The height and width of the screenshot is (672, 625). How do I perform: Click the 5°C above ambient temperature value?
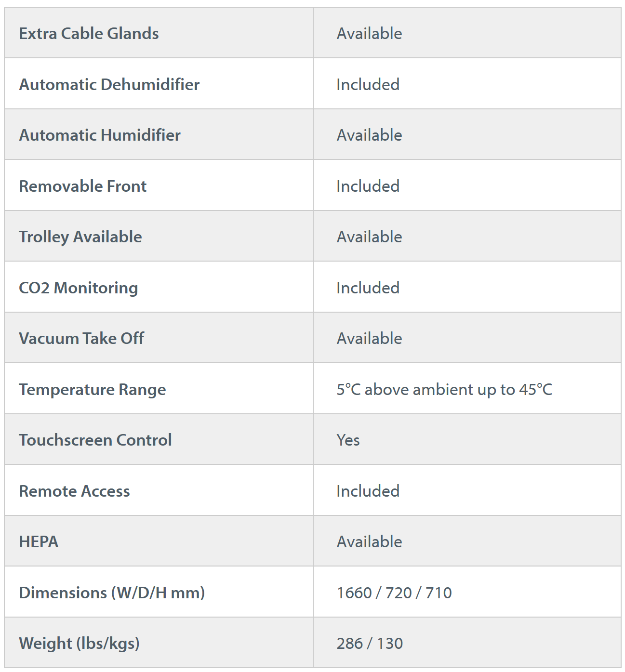pyautogui.click(x=444, y=389)
